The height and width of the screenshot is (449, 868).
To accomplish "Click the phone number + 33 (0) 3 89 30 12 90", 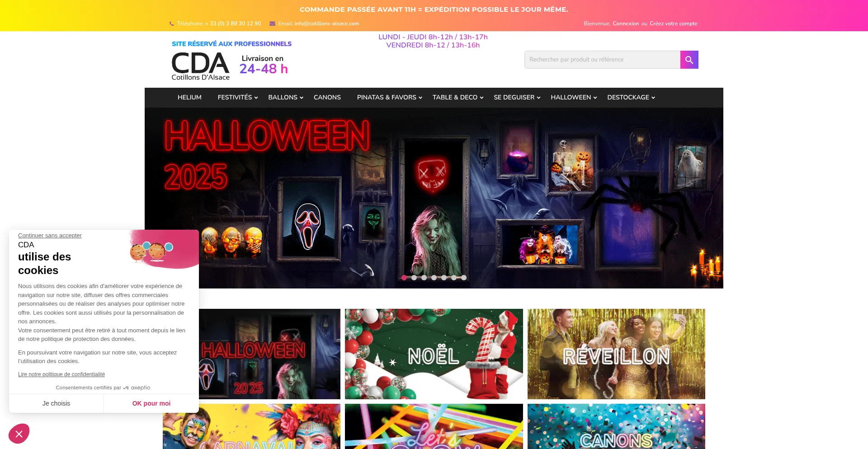I will (x=233, y=24).
